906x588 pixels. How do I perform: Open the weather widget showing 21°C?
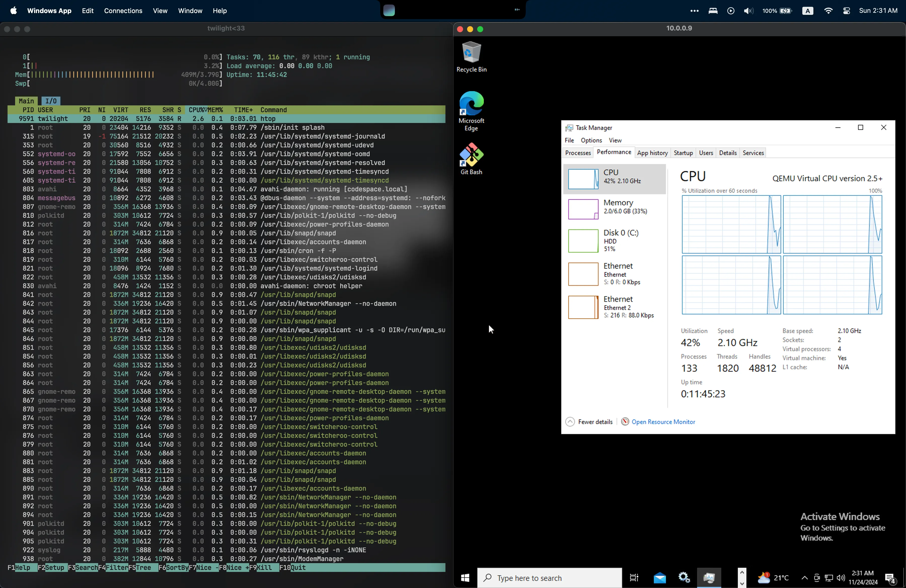773,578
